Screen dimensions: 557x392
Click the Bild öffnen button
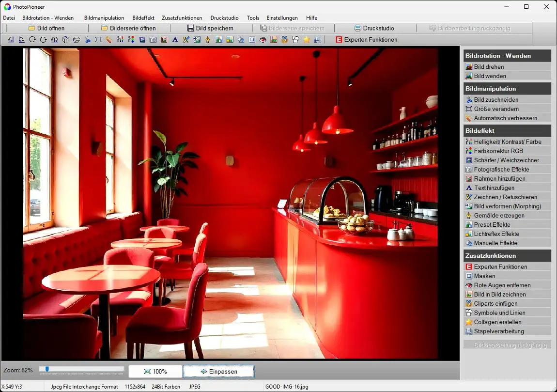(x=46, y=28)
